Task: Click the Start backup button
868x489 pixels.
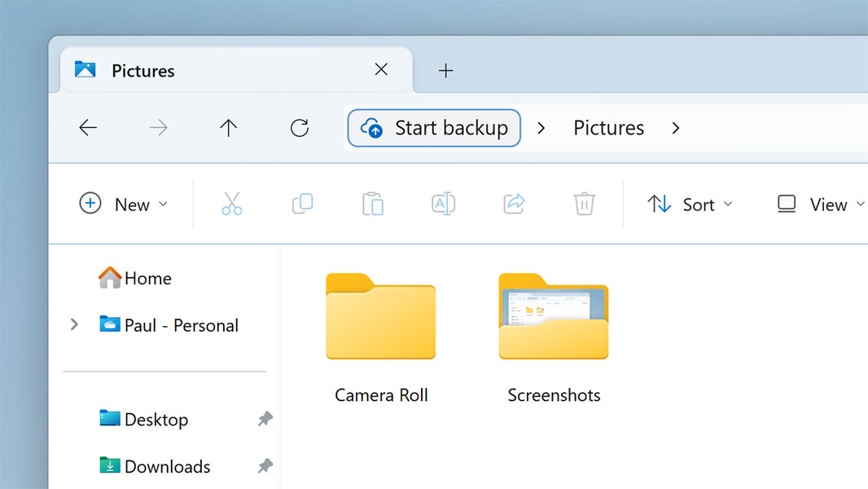Action: point(433,128)
